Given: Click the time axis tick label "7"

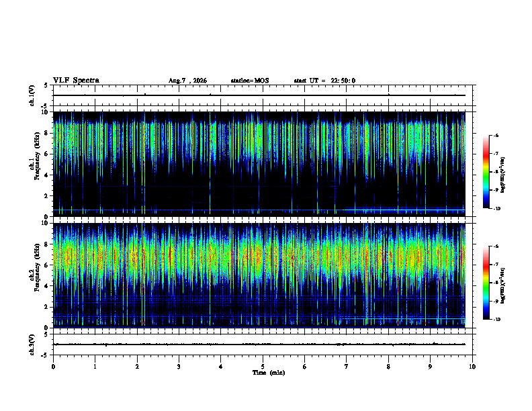Looking at the screenshot, I should (x=347, y=367).
